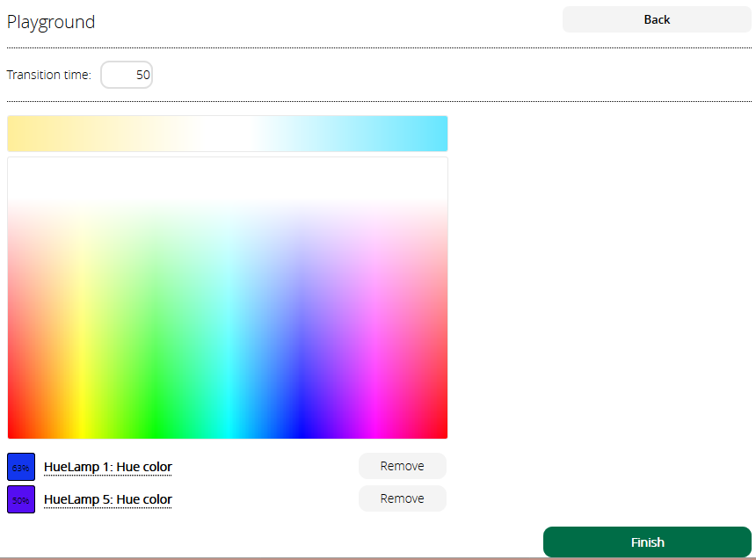
Task: Click the Transition time label
Action: point(49,75)
